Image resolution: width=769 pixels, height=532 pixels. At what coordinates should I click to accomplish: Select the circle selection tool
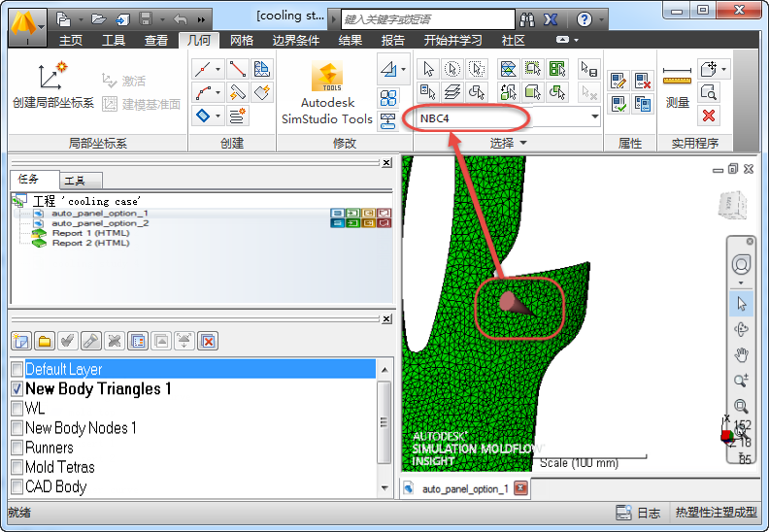pyautogui.click(x=452, y=69)
